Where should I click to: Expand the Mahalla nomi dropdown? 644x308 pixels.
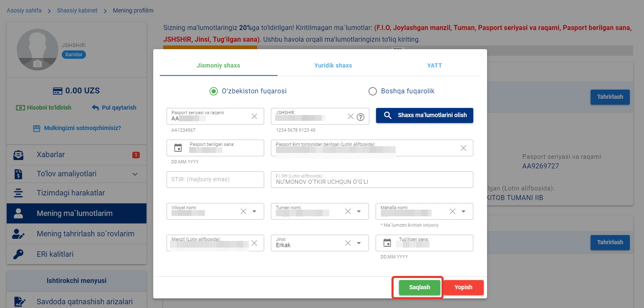point(463,211)
